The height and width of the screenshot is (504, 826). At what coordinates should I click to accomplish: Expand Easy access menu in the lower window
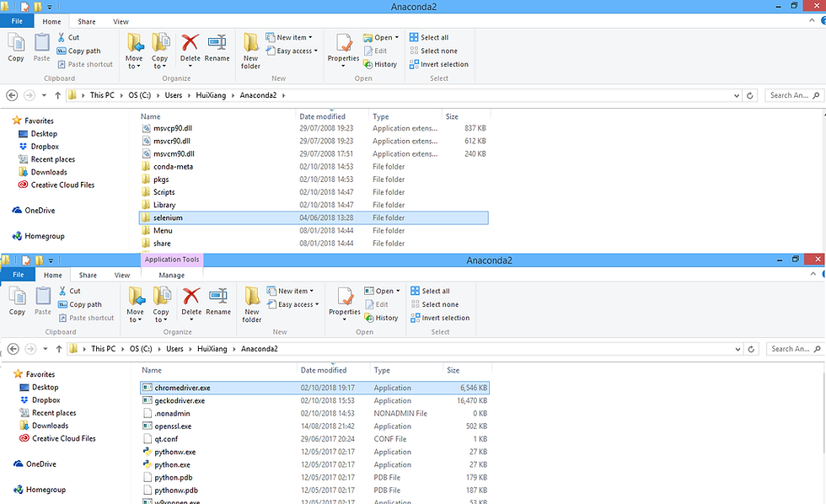pyautogui.click(x=293, y=304)
